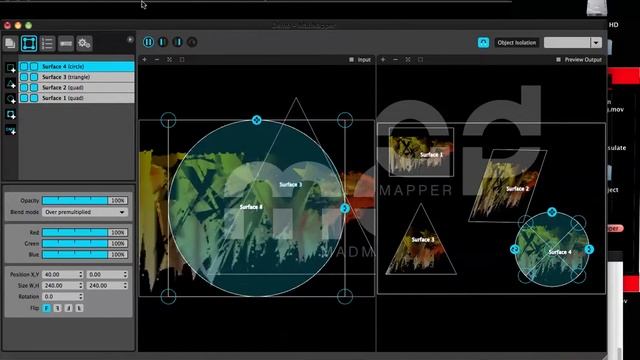Select Surface 1 quad in Preview Output
Screen dimensions: 640x360
[421, 152]
